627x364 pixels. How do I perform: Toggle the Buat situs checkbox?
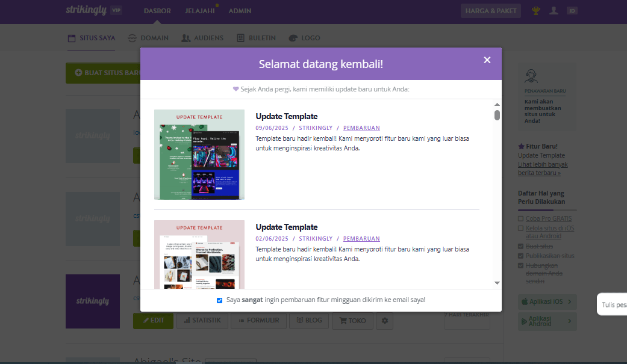click(x=520, y=246)
